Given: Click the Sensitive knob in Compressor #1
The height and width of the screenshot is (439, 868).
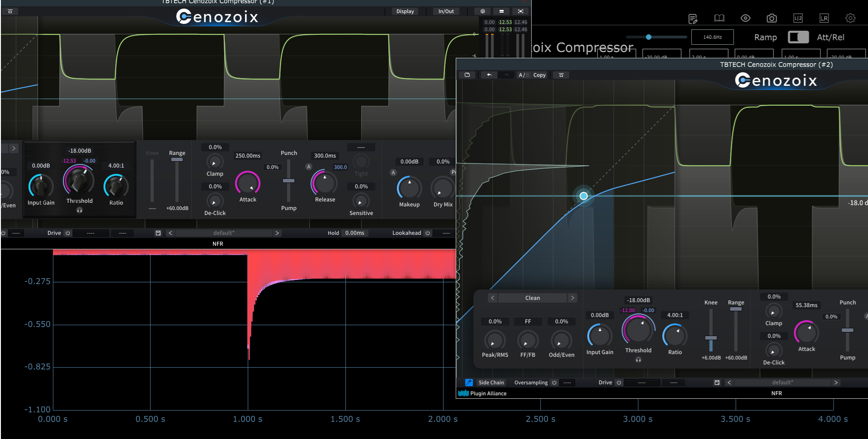Looking at the screenshot, I should coord(361,201).
